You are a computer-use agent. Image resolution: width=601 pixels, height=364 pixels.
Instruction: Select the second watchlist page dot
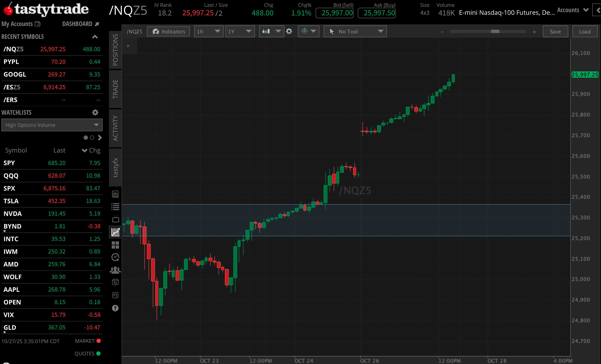[92, 138]
